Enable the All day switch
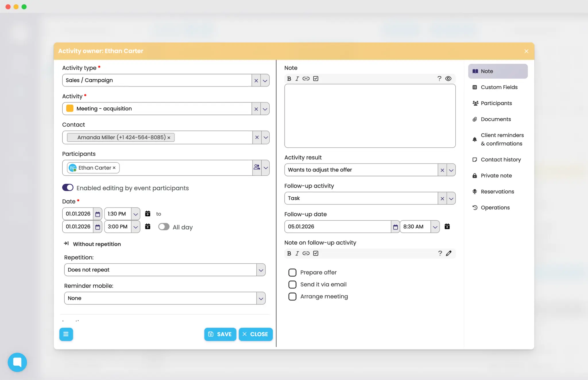 pyautogui.click(x=164, y=227)
